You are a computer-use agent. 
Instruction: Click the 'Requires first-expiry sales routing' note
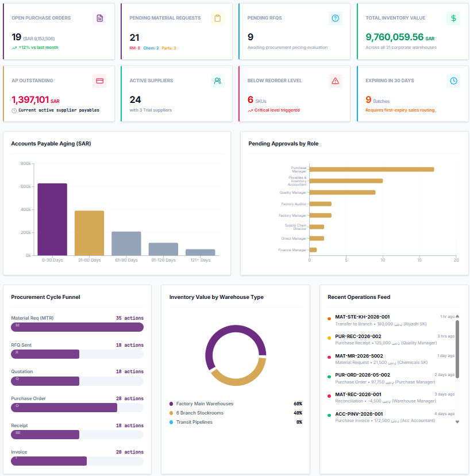(x=400, y=110)
